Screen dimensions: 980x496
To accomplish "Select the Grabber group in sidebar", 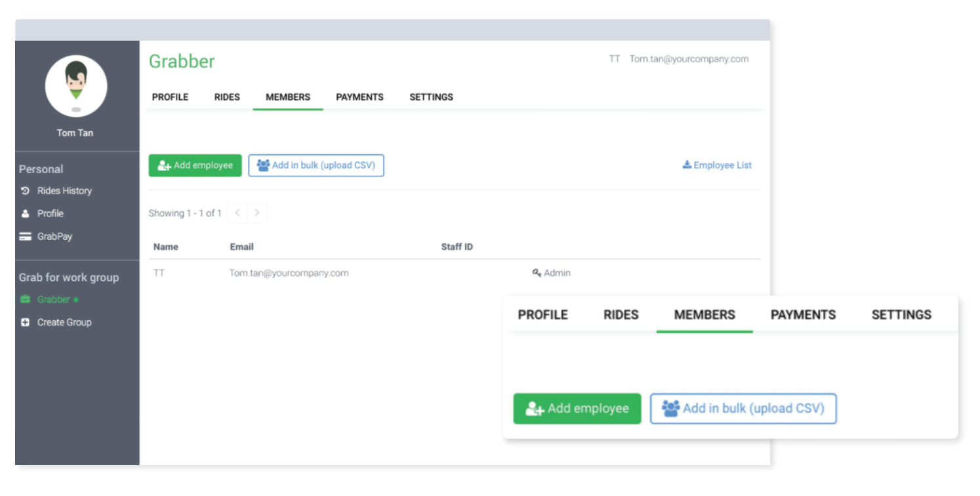I will tap(53, 299).
